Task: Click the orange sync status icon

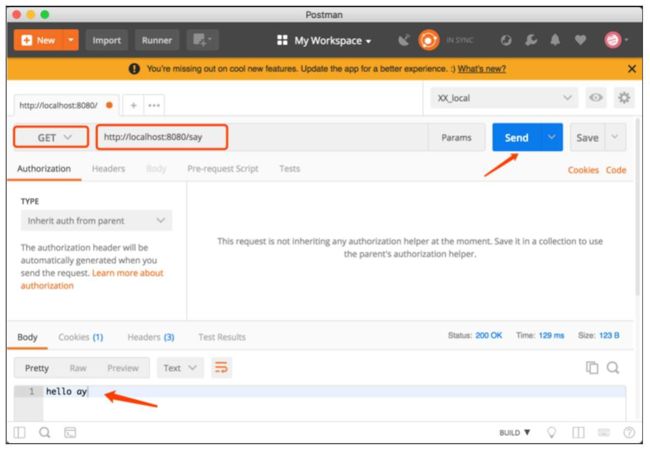Action: (429, 40)
